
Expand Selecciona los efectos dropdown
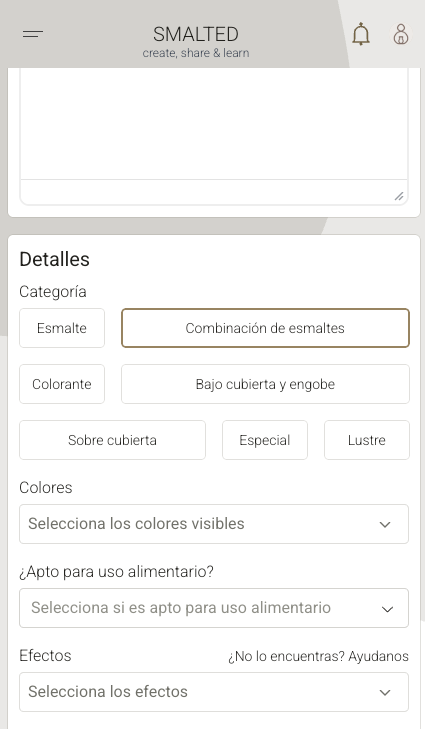[214, 692]
